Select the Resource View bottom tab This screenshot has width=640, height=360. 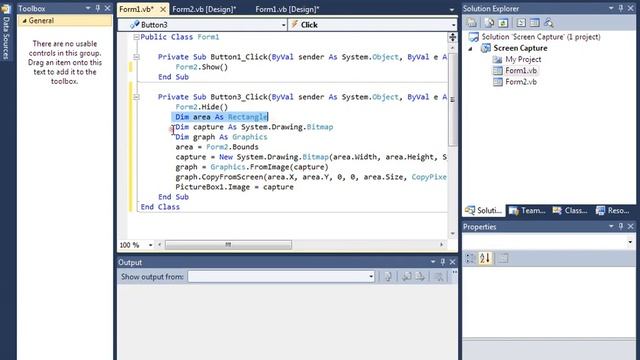(612, 211)
